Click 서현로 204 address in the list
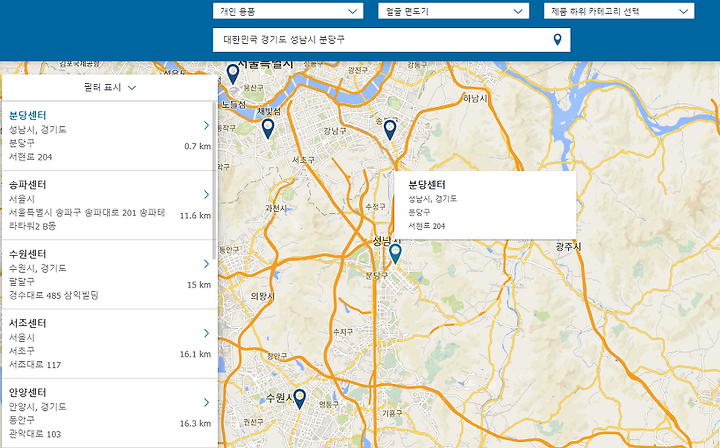This screenshot has width=720, height=448. pos(30,157)
